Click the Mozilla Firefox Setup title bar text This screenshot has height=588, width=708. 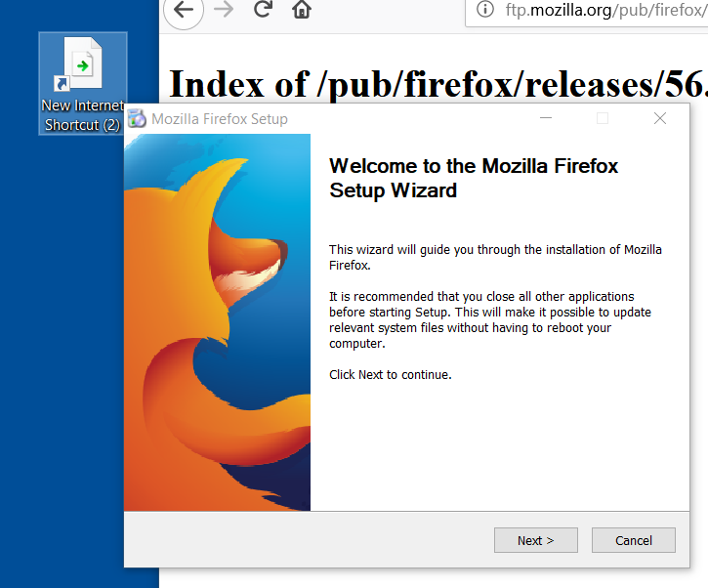point(220,119)
